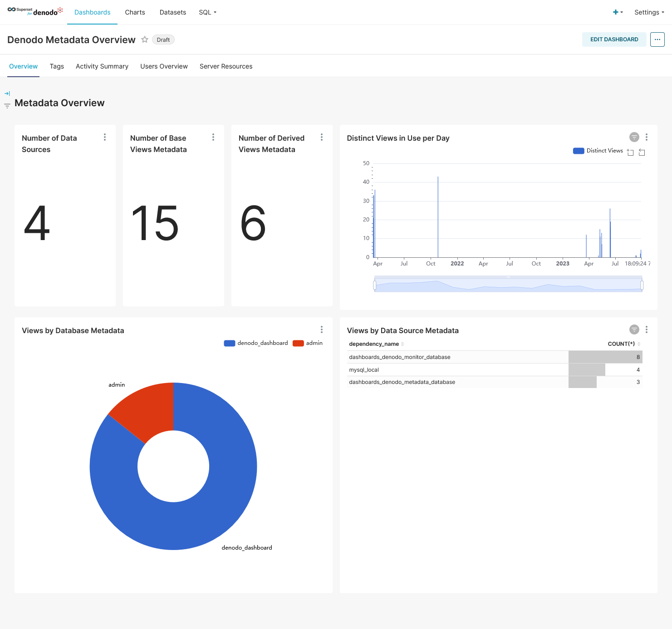
Task: Go to Charts in the top navigation
Action: coord(135,12)
